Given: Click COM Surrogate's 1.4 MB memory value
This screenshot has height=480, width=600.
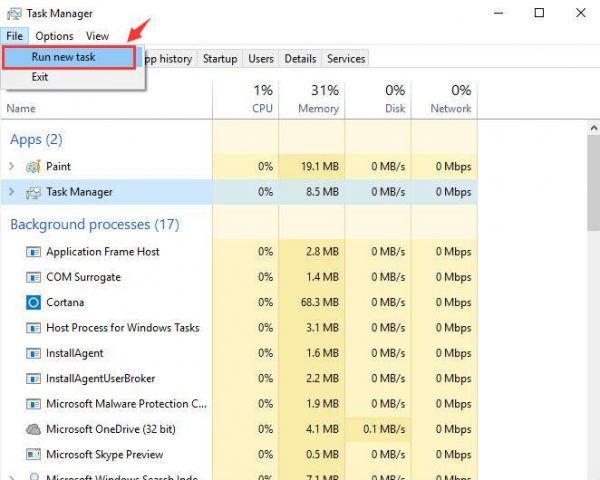Looking at the screenshot, I should [x=322, y=277].
